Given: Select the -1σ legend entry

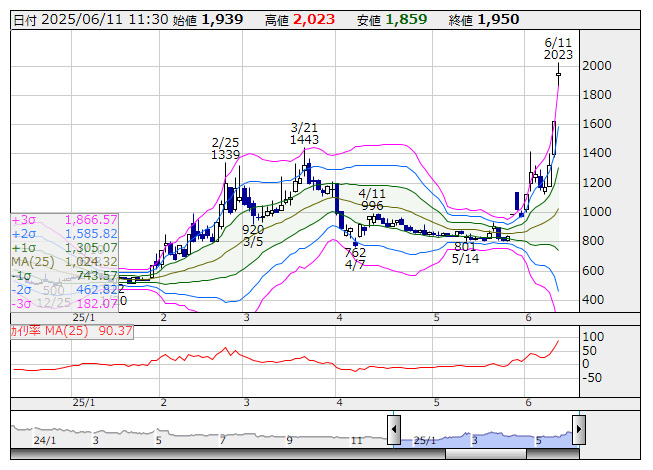Looking at the screenshot, I should pos(64,275).
